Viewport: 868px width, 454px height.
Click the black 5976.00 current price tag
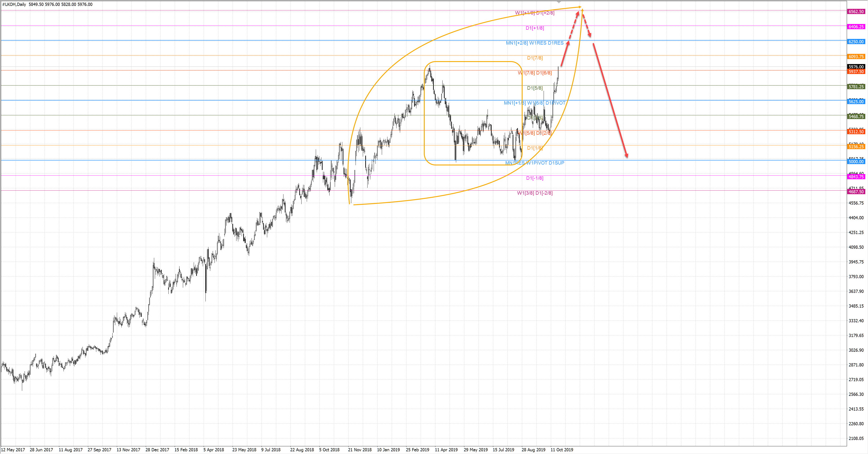pos(856,67)
